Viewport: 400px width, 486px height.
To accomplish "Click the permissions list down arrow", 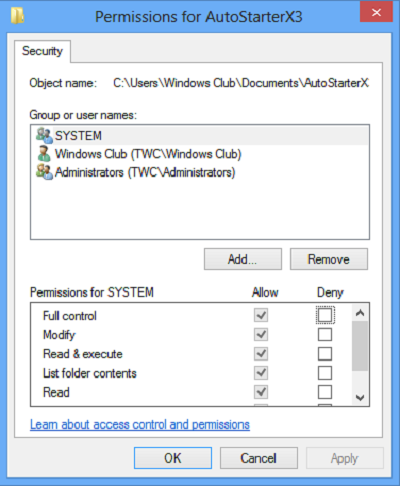I will pos(360,397).
